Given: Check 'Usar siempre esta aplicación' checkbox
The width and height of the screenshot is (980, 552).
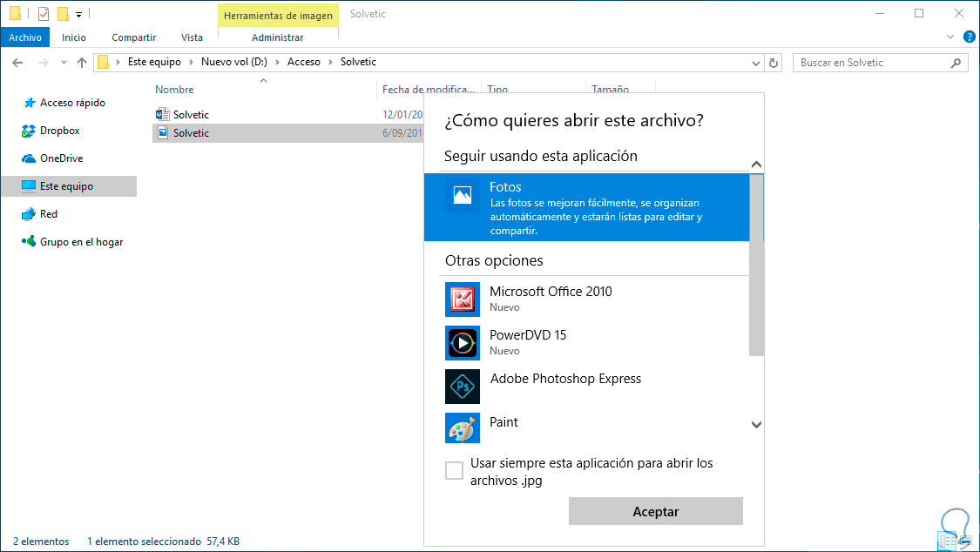Looking at the screenshot, I should 454,470.
